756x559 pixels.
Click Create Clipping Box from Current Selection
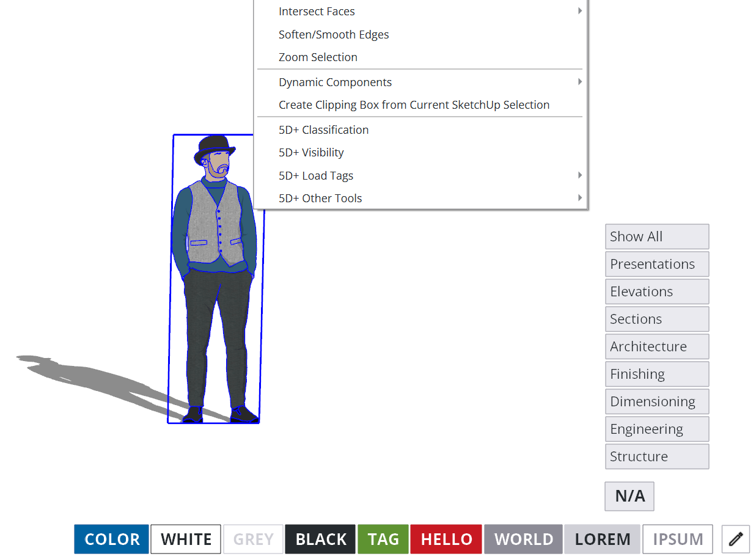[x=414, y=104]
